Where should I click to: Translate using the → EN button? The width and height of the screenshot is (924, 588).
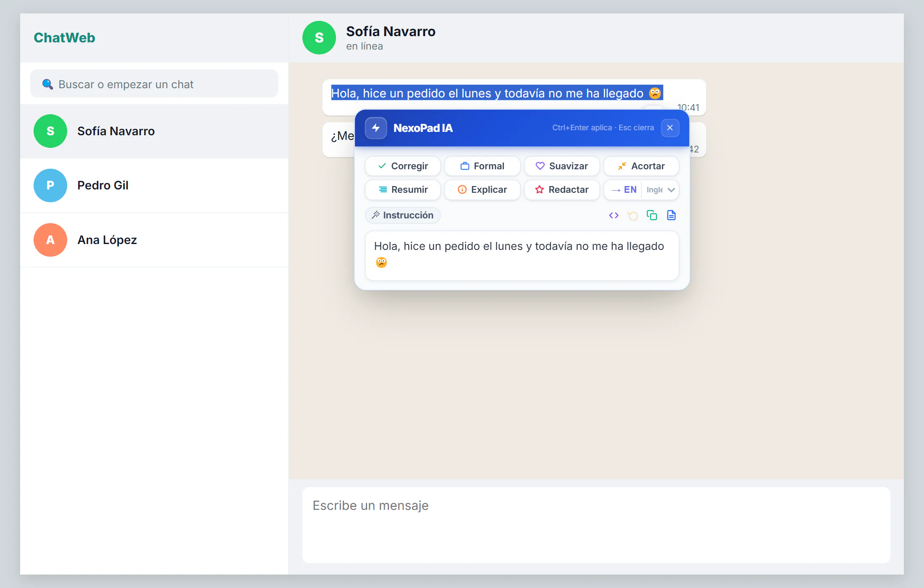(x=624, y=189)
